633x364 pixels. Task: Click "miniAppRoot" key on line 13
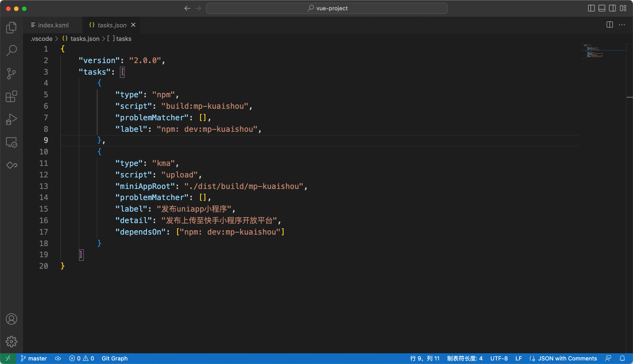pos(145,186)
